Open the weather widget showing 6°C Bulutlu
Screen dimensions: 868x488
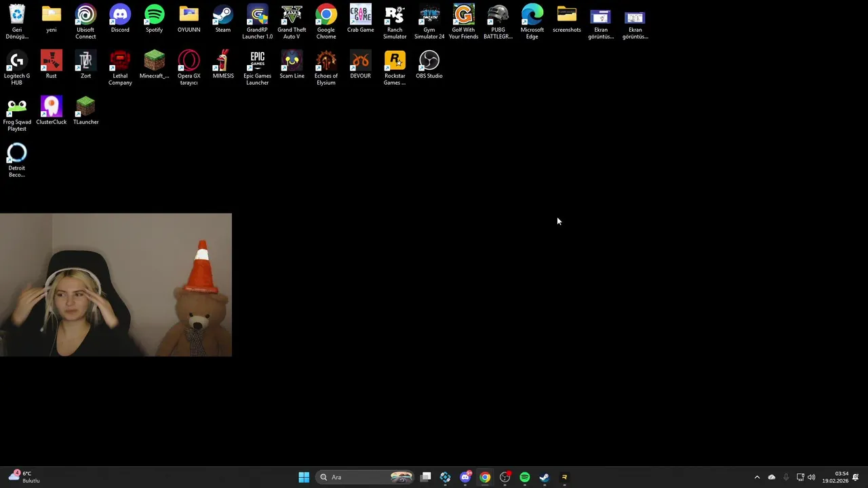(x=24, y=477)
